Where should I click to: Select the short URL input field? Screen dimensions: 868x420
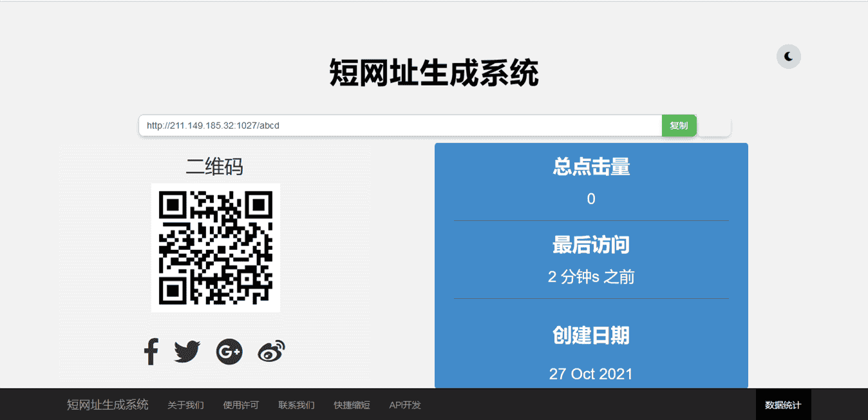click(x=401, y=126)
